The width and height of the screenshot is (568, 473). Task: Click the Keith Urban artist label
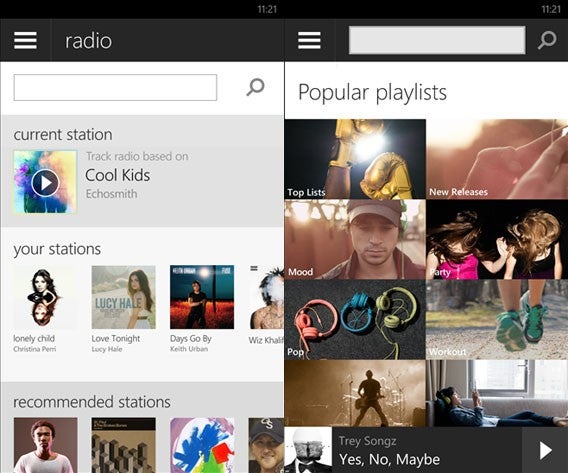coord(189,349)
